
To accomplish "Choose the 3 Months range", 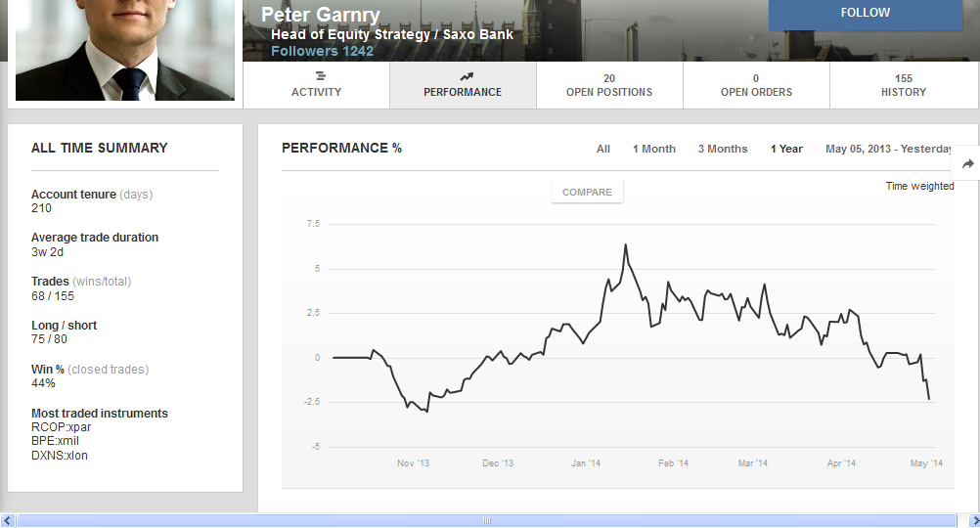I will pyautogui.click(x=722, y=150).
